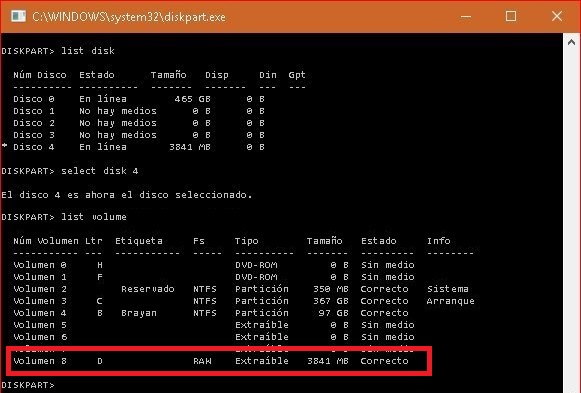Click the '3841 MB' value in disk list
Screen dimensions: 581x393
click(190, 147)
